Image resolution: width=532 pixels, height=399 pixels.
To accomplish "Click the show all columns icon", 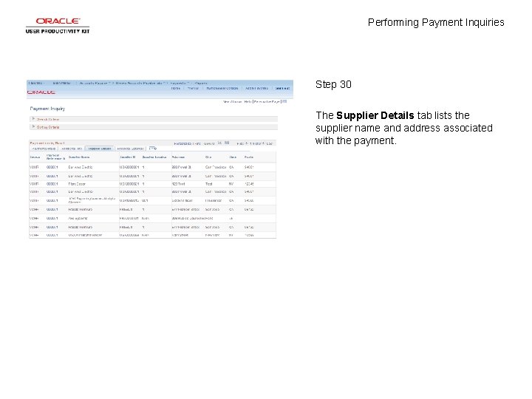I will tap(152, 149).
